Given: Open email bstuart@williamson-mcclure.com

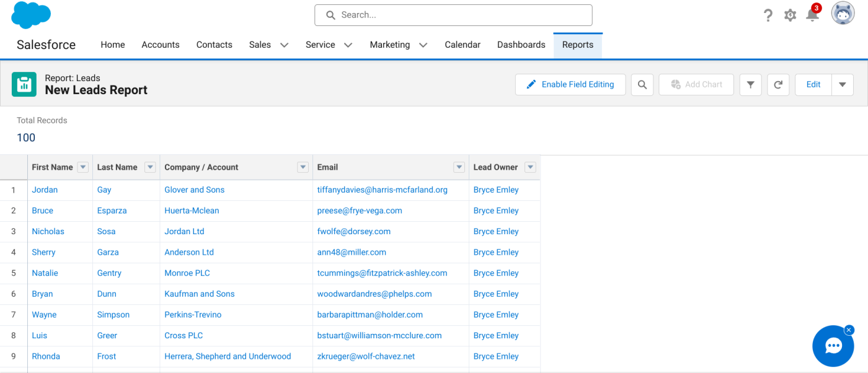Looking at the screenshot, I should tap(379, 335).
